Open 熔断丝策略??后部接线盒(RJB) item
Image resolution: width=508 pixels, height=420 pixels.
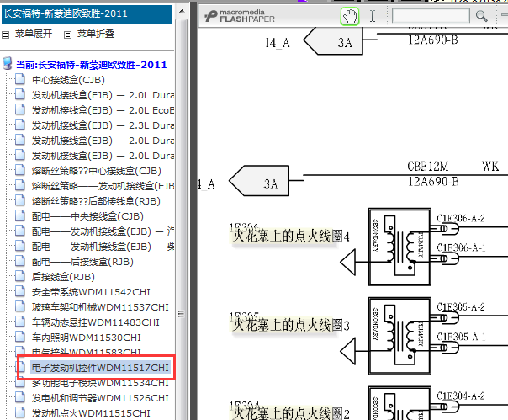pos(96,201)
